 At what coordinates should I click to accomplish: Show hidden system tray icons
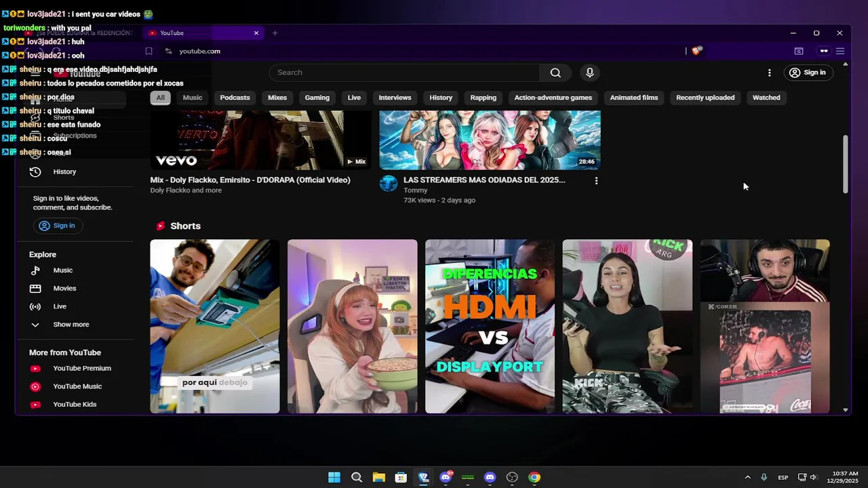tap(747, 477)
